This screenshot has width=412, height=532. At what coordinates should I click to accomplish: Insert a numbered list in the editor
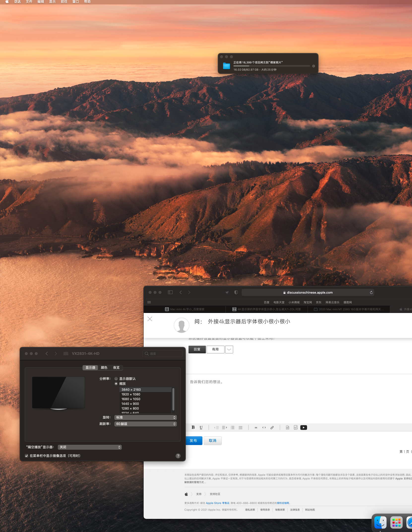pyautogui.click(x=232, y=427)
